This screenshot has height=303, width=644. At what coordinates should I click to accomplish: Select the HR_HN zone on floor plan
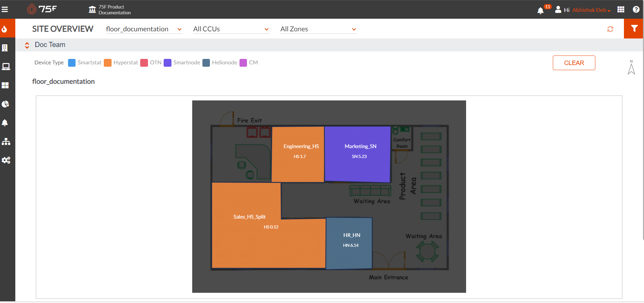click(349, 243)
